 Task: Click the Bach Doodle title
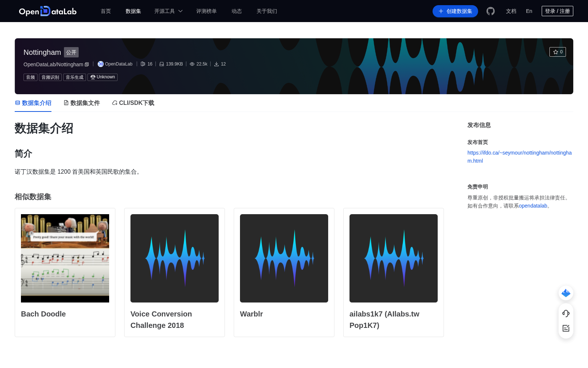point(43,314)
